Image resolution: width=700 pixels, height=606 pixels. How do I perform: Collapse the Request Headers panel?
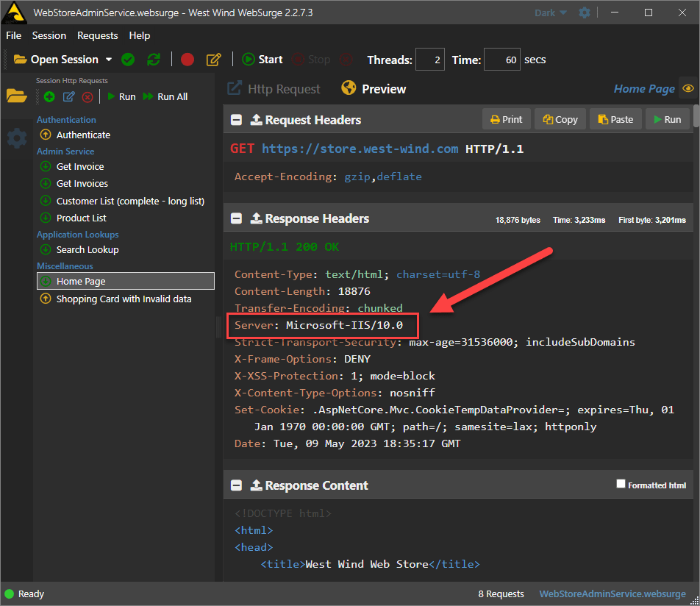tap(236, 120)
